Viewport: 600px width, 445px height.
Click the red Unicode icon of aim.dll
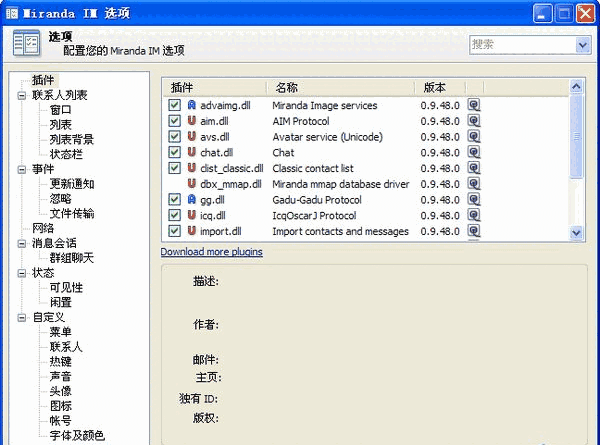tap(192, 121)
